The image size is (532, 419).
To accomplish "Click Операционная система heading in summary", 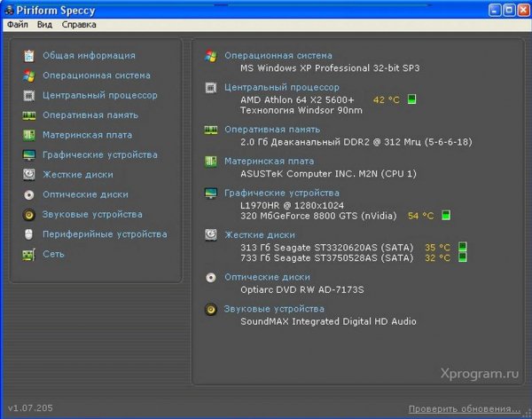I will (x=278, y=55).
